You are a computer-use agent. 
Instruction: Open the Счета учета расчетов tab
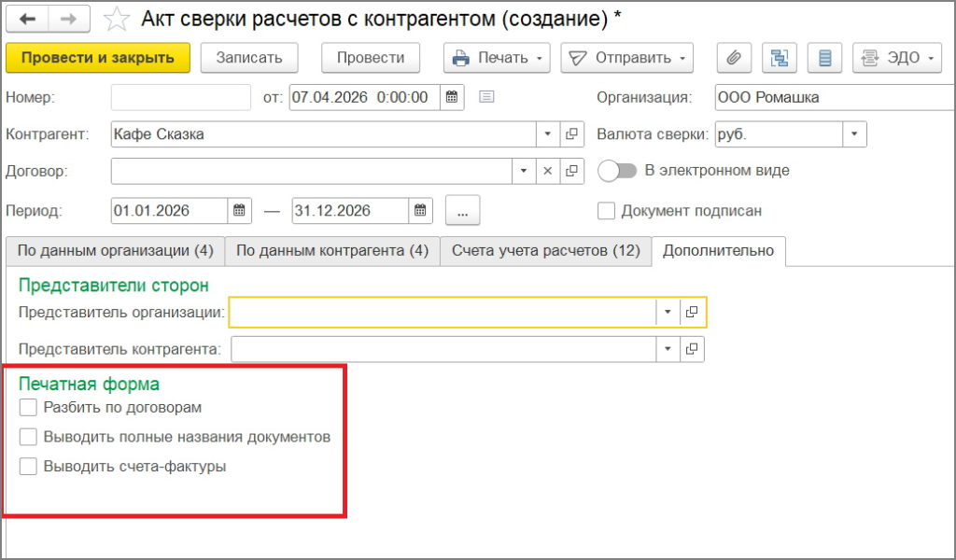coord(545,251)
